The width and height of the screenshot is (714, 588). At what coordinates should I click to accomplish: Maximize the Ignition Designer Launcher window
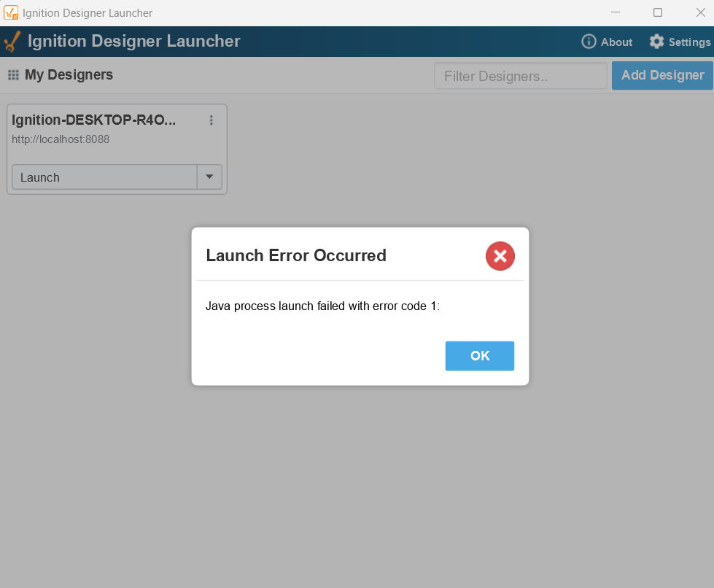(x=658, y=12)
